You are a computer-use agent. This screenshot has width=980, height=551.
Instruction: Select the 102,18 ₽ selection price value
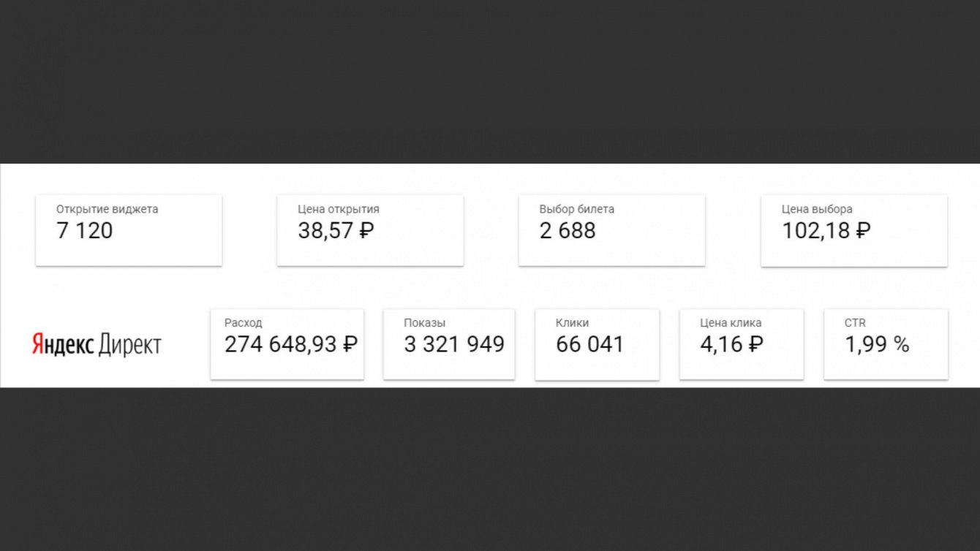[826, 231]
